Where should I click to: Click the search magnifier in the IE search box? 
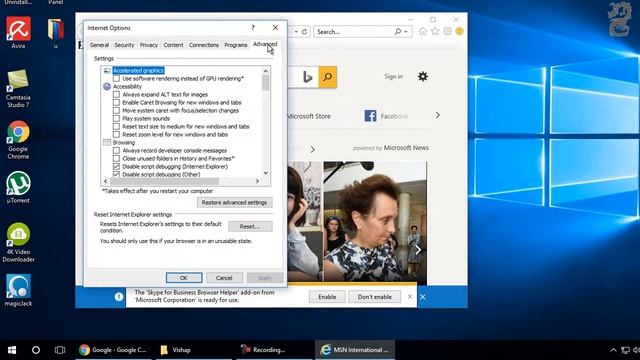click(398, 31)
